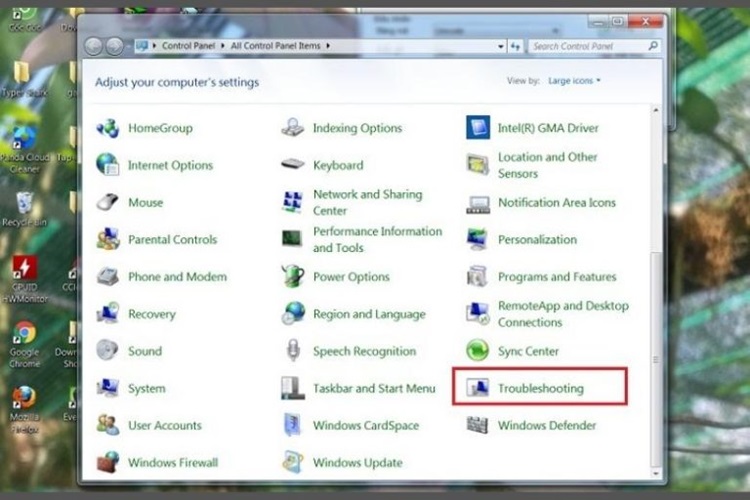Click the Sound speaker icon
750x500 pixels.
tap(108, 350)
